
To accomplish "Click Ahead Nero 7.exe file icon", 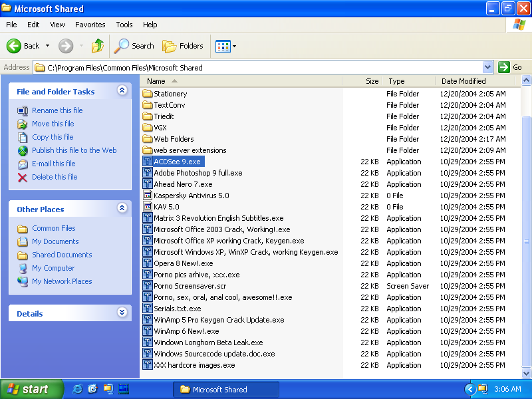I will (147, 184).
